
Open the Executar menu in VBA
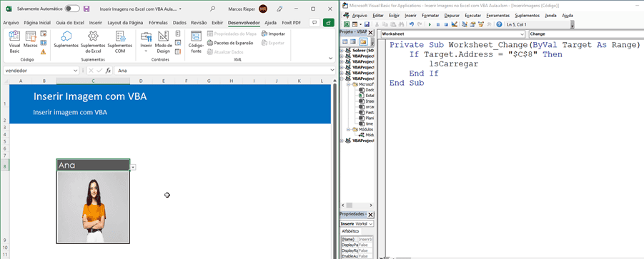coord(472,16)
